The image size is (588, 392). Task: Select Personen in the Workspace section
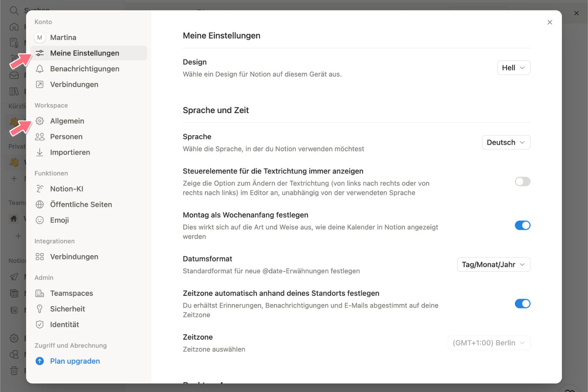[x=66, y=136]
